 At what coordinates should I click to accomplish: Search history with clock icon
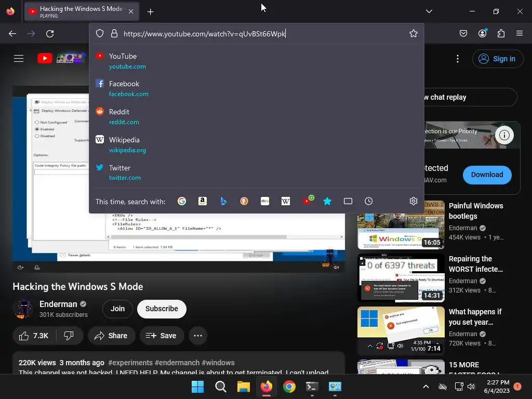point(368,201)
